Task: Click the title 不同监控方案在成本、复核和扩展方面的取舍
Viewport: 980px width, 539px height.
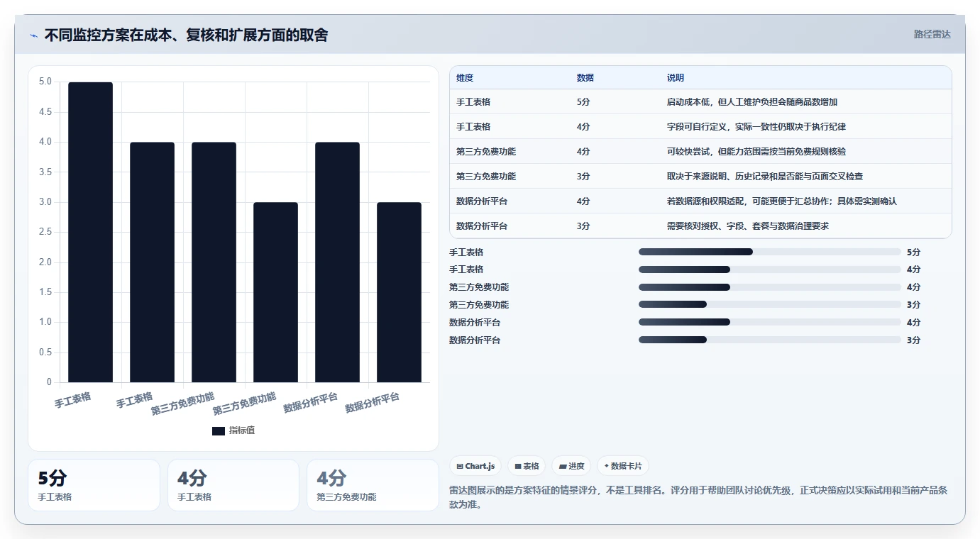Action: point(186,35)
